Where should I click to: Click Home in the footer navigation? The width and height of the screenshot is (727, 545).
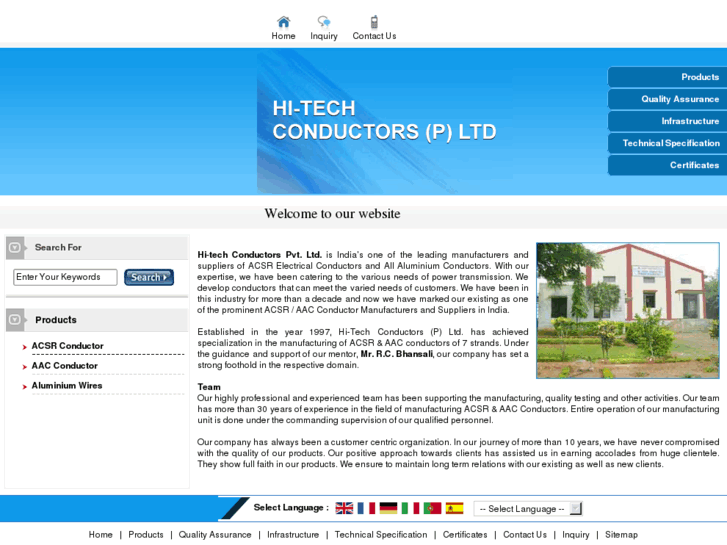[x=101, y=535]
